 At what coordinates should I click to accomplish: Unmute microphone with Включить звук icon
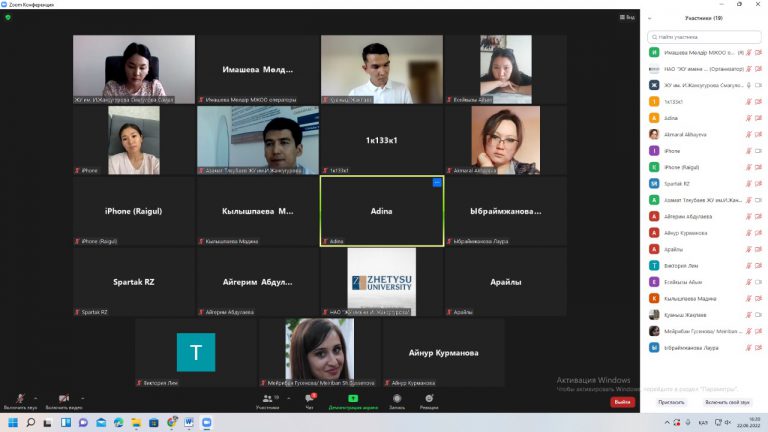[x=20, y=398]
